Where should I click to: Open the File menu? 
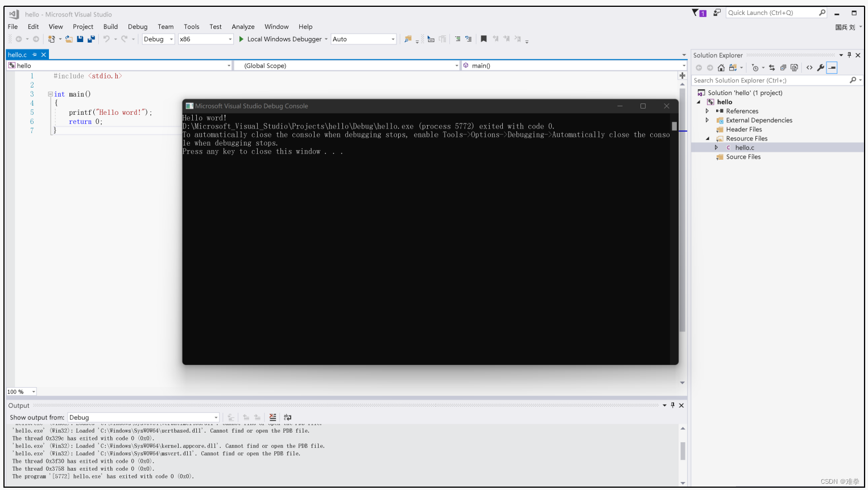13,27
